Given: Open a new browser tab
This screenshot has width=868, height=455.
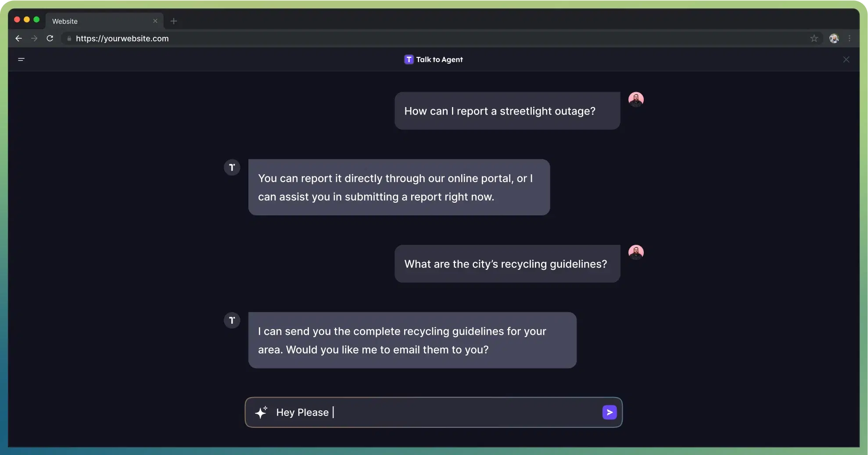Looking at the screenshot, I should (x=174, y=21).
